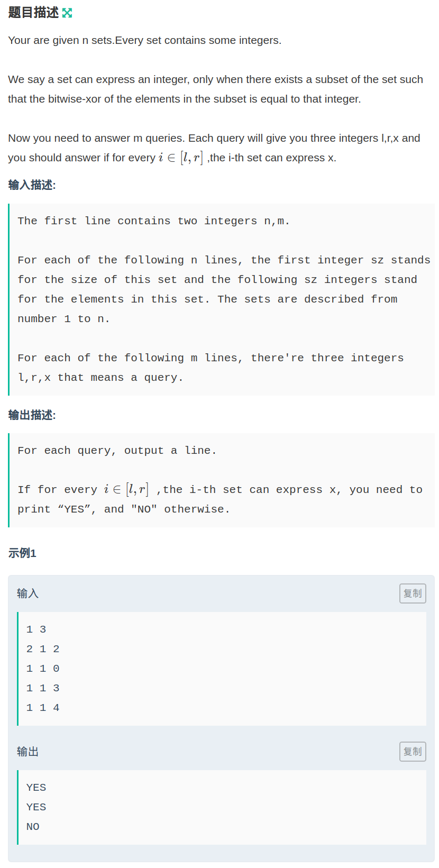Click sample input line '1 1 4'

[43, 708]
